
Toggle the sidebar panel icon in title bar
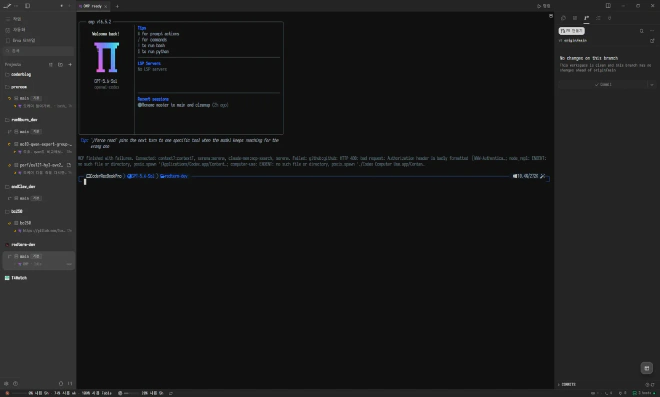point(27,6)
